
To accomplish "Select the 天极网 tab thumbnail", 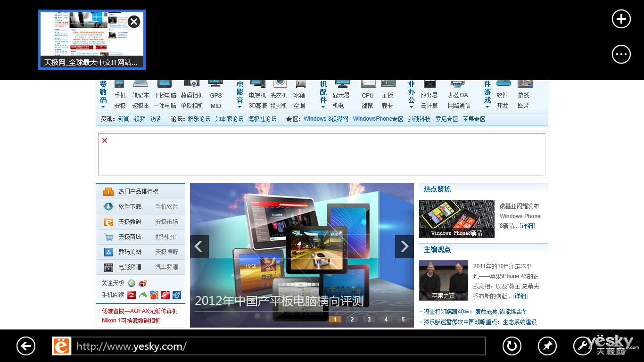I will [92, 40].
